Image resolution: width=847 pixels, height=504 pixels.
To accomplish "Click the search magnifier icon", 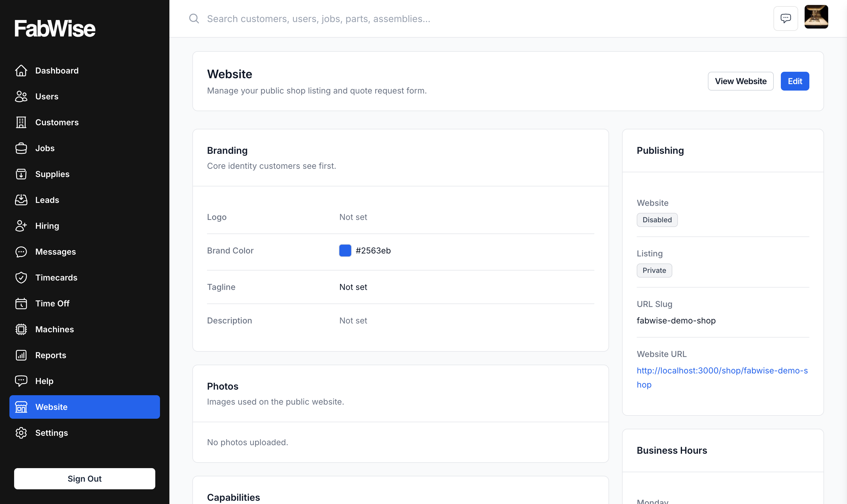I will (194, 18).
